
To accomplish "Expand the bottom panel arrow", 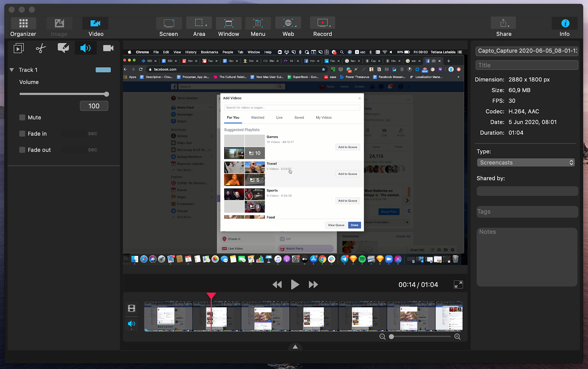I will click(295, 347).
